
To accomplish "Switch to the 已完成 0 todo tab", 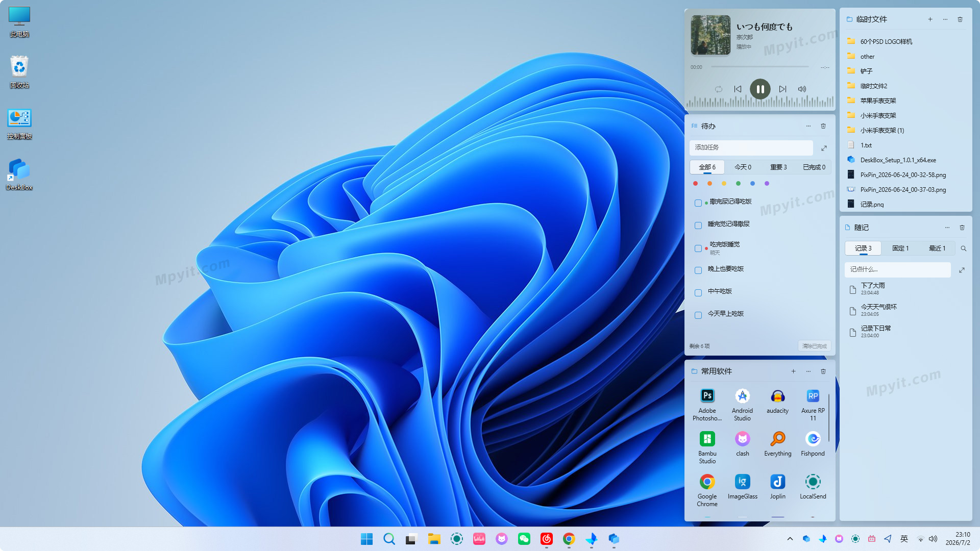I will click(x=814, y=167).
